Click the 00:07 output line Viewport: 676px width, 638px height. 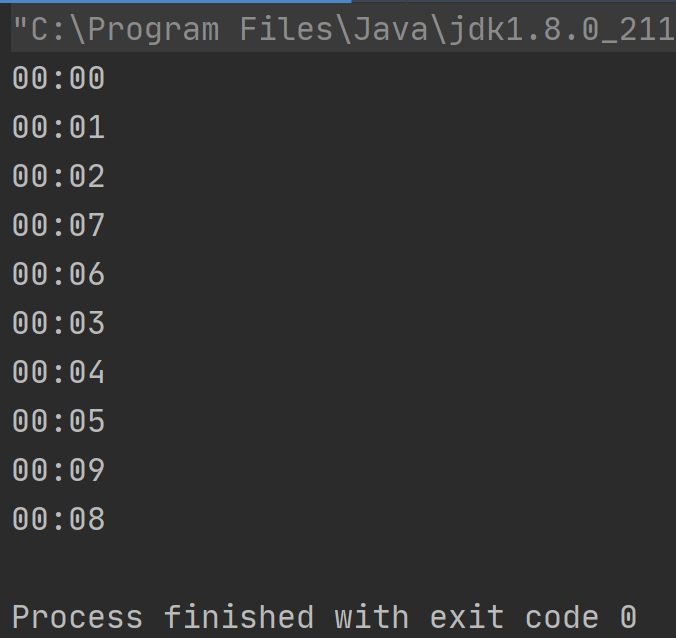(59, 225)
